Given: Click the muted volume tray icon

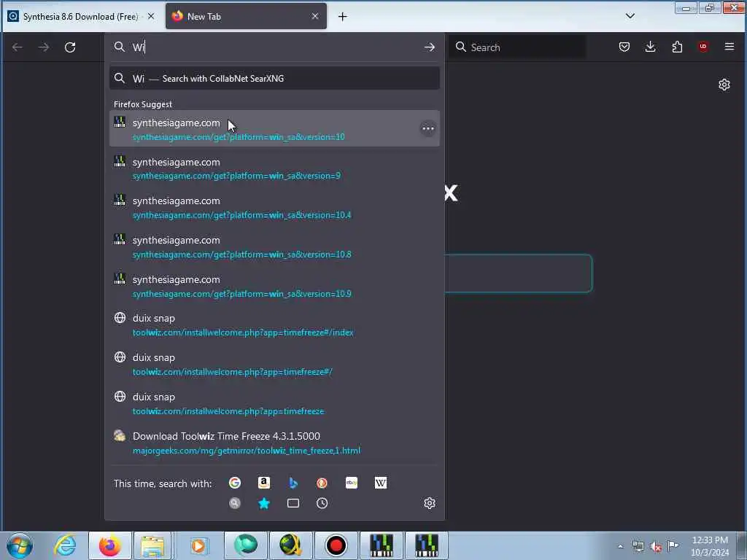Looking at the screenshot, I should point(656,547).
